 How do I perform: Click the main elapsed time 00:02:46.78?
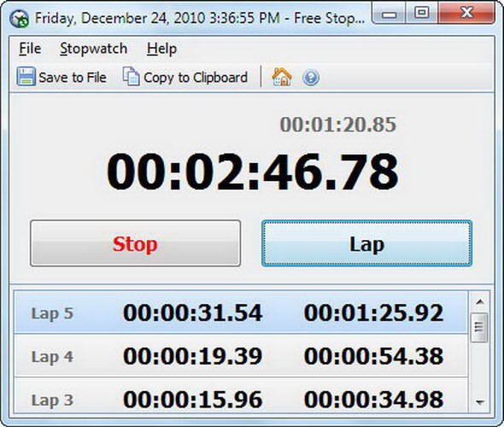252,172
